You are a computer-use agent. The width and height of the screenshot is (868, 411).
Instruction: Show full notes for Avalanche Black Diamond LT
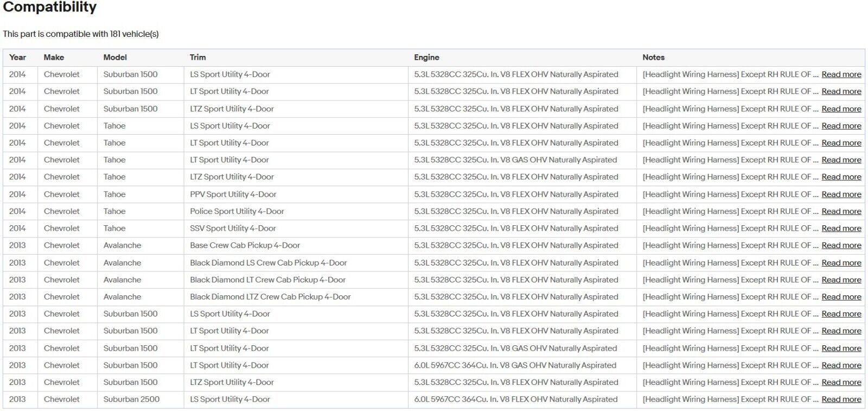(841, 280)
